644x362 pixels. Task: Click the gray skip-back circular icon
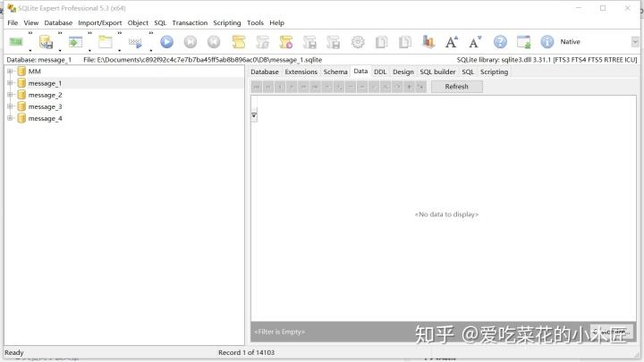[x=214, y=42]
